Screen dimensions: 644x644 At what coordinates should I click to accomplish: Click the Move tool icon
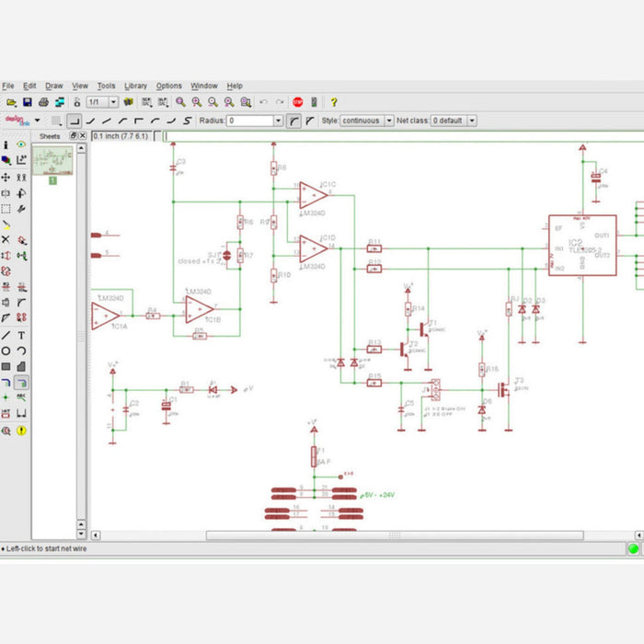(6, 177)
